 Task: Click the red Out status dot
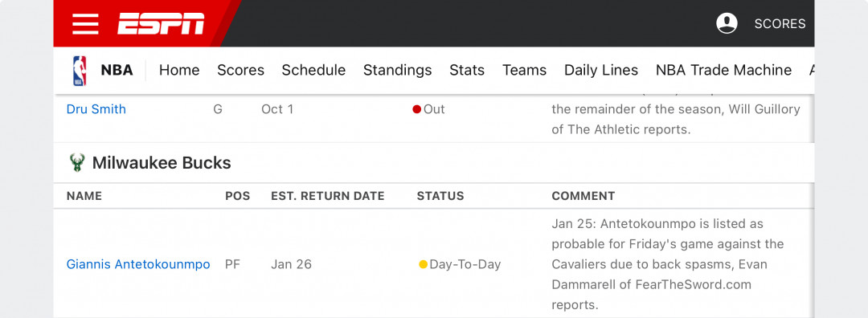pos(417,109)
